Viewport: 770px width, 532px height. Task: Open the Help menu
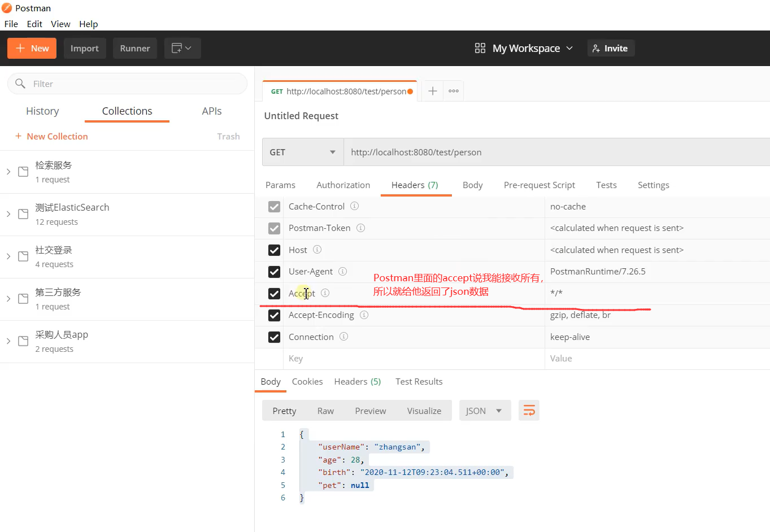point(89,24)
